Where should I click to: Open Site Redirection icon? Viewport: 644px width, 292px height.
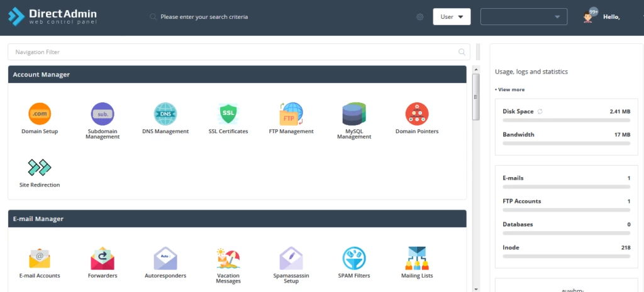40,168
